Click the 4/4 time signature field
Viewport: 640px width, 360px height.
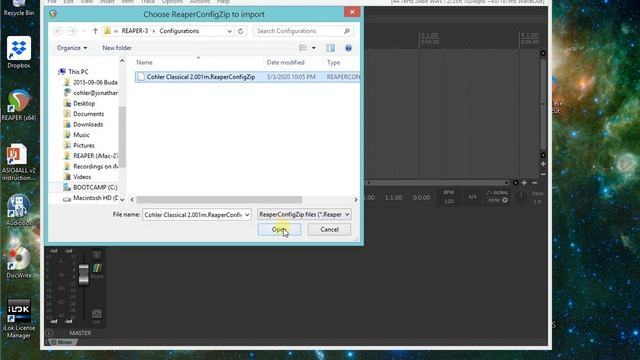pos(472,197)
